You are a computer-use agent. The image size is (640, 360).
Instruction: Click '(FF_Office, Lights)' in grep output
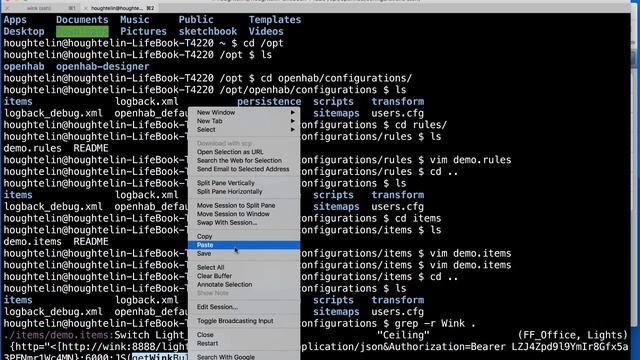pyautogui.click(x=573, y=335)
